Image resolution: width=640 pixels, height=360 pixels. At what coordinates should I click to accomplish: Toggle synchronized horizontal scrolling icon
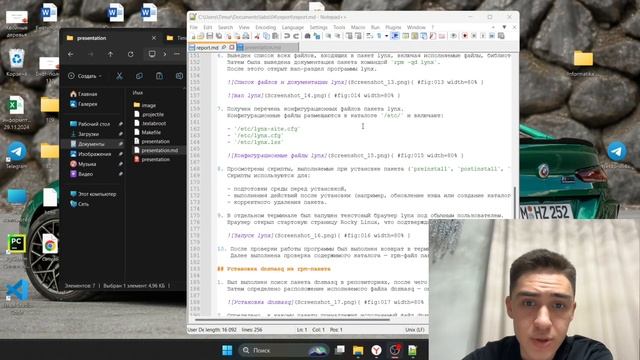358,36
